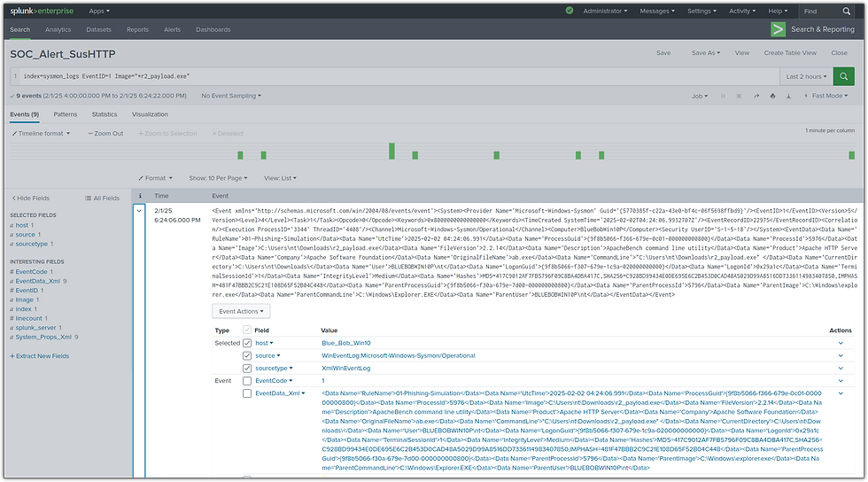Collapse the event row chevron
Viewport: 868px width, 482px height.
[139, 211]
